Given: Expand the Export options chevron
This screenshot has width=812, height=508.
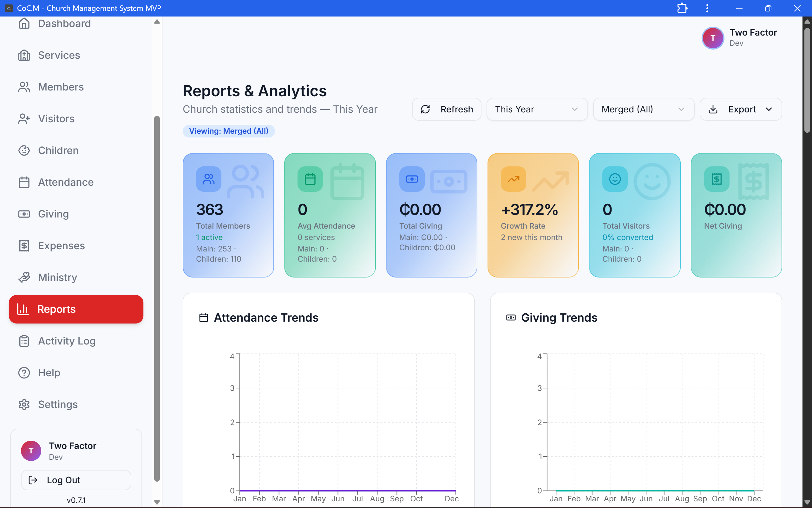Looking at the screenshot, I should (x=769, y=109).
